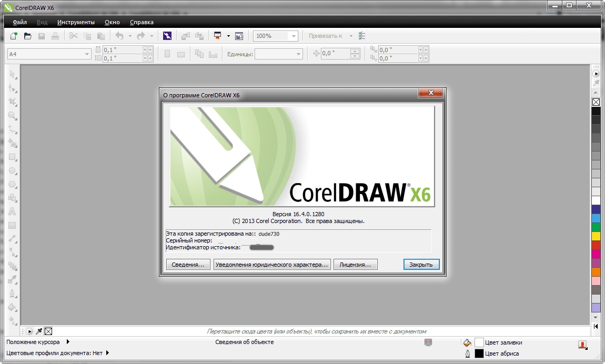Click the Export icon
The image size is (605, 364).
pos(199,36)
